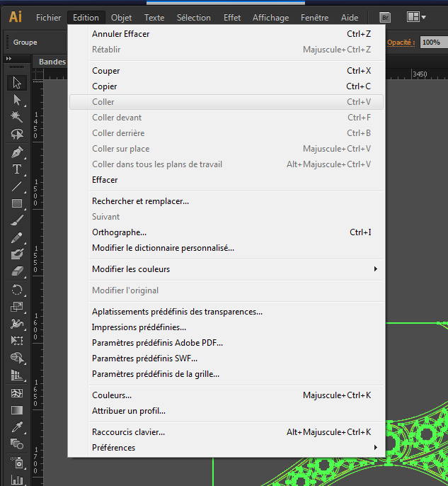Select the Free Transform tool
Image resolution: width=448 pixels, height=486 pixels.
coord(17,341)
